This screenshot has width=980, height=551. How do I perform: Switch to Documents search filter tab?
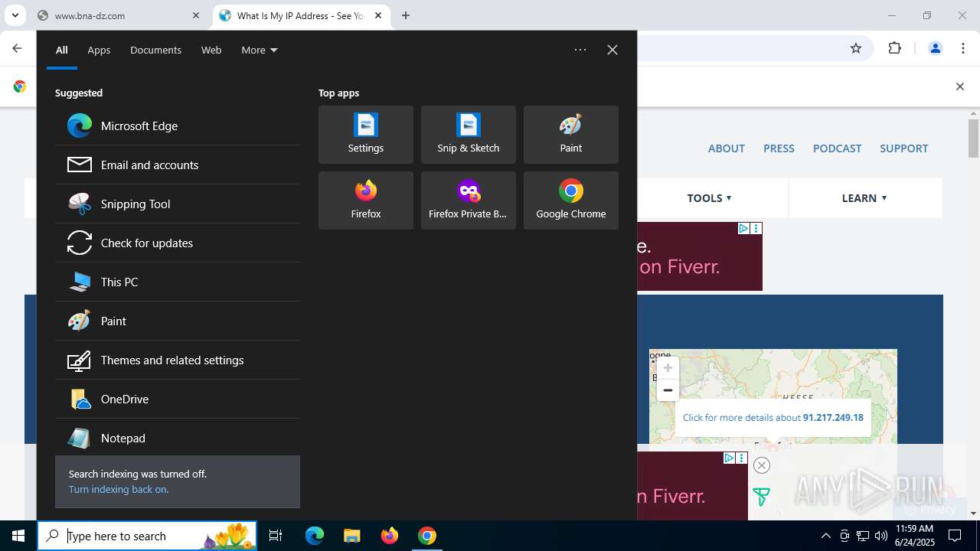click(x=155, y=50)
